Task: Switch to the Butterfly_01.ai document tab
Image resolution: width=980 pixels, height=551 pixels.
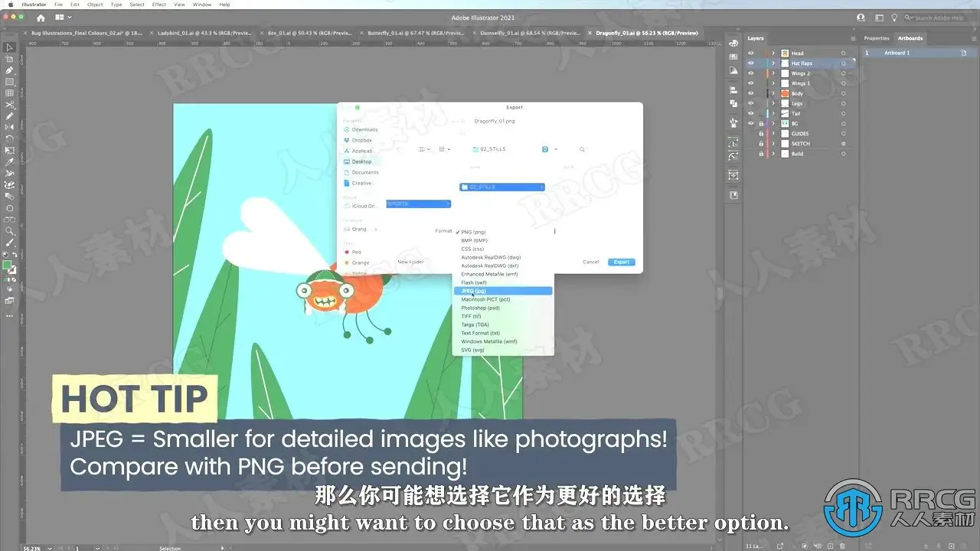Action: [414, 34]
